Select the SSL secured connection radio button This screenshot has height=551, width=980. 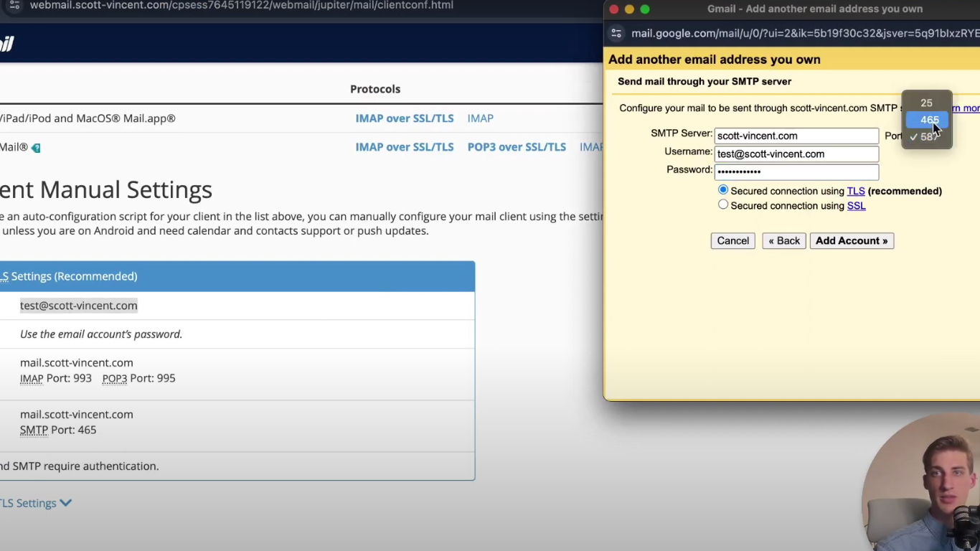723,204
